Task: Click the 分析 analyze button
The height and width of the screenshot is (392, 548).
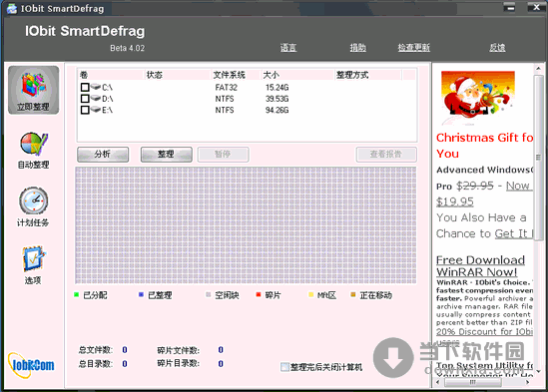Action: 103,155
